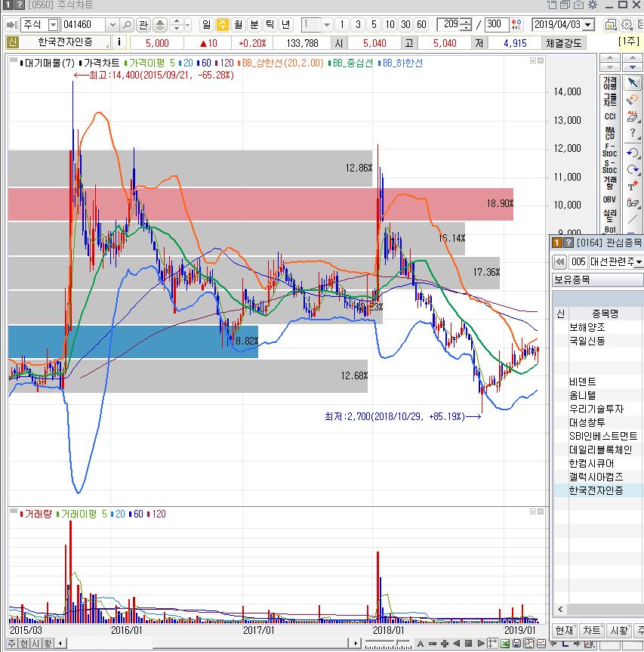Select the yearly (년) chart period
The width and height of the screenshot is (644, 652).
pos(286,24)
